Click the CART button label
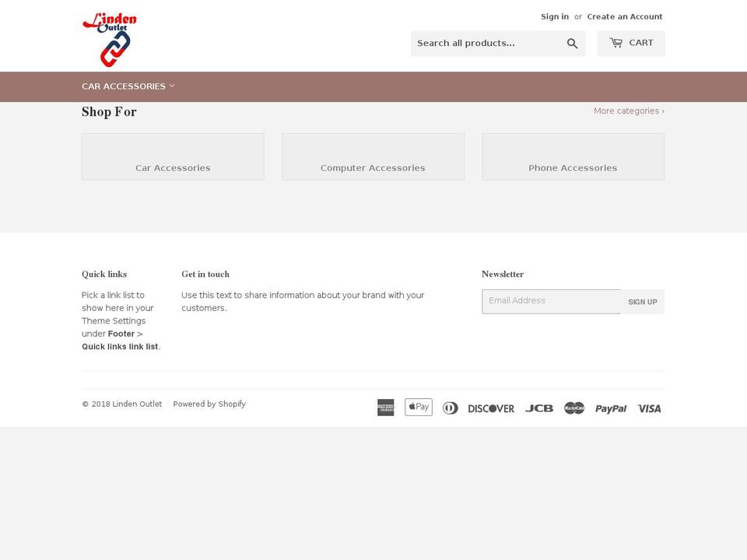747x560 pixels. (x=640, y=43)
